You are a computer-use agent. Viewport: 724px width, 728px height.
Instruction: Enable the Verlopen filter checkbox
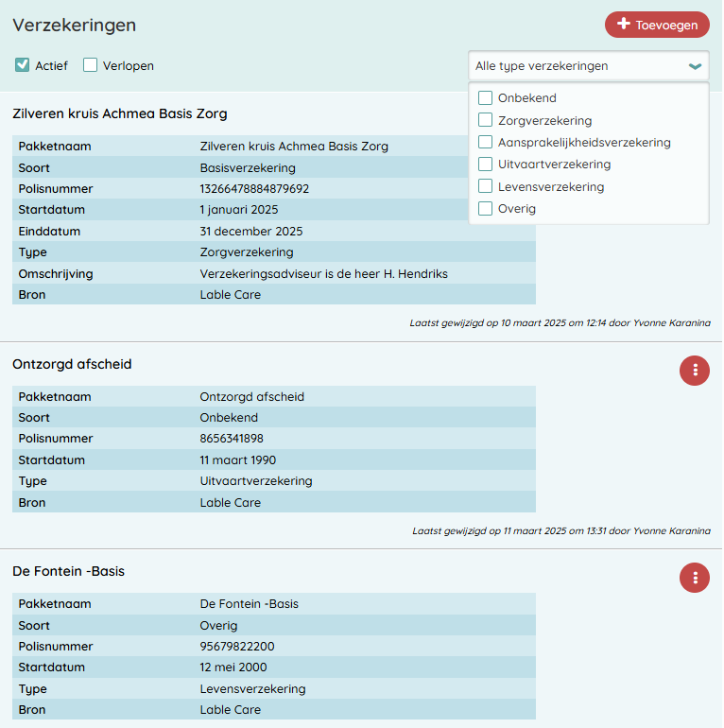[x=91, y=65]
